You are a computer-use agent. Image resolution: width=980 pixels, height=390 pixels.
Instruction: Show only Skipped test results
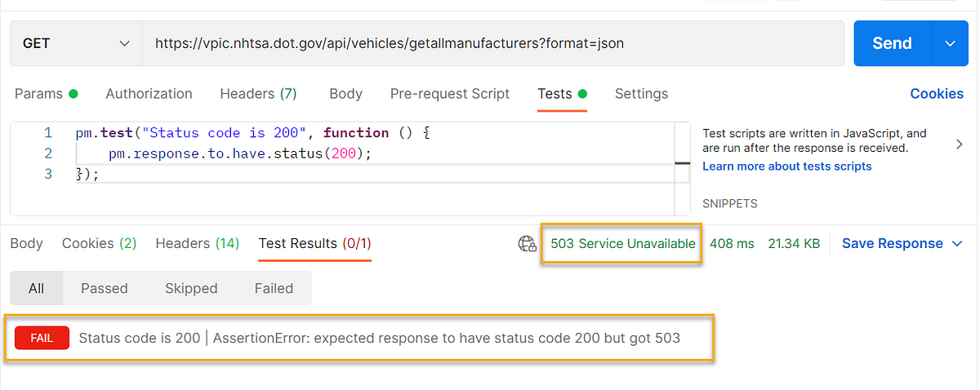pos(191,288)
